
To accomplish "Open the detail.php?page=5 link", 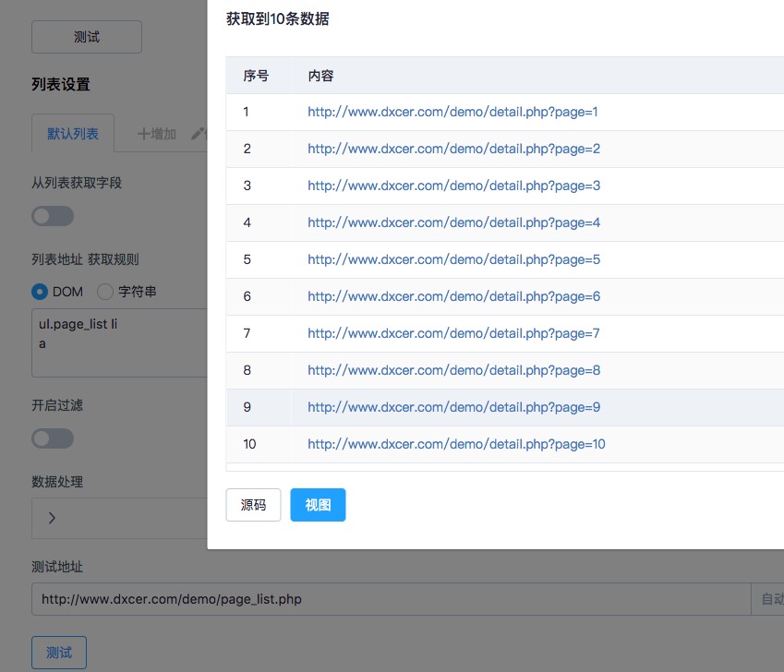I will pyautogui.click(x=454, y=259).
